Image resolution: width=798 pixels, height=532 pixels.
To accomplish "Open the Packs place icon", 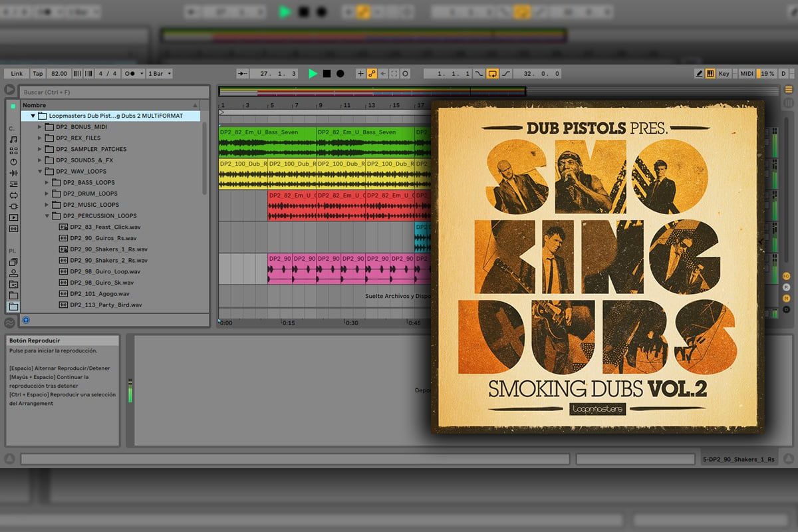I will point(13,262).
